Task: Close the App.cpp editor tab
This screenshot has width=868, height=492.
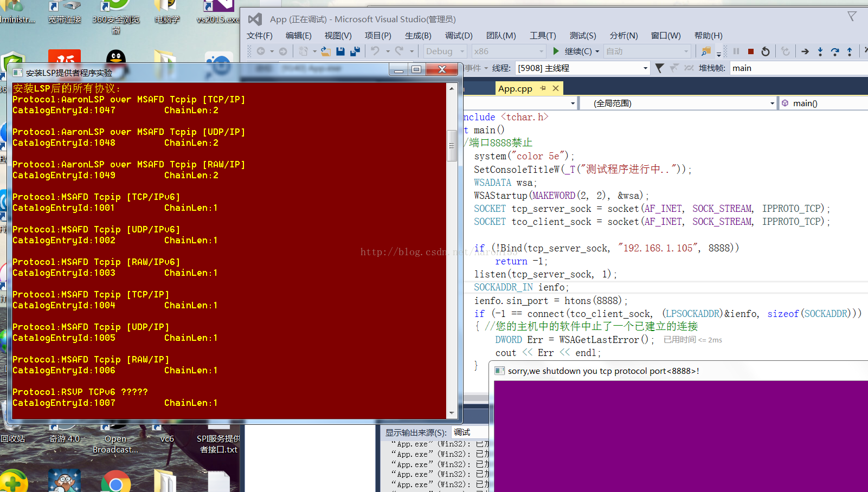Action: [556, 88]
